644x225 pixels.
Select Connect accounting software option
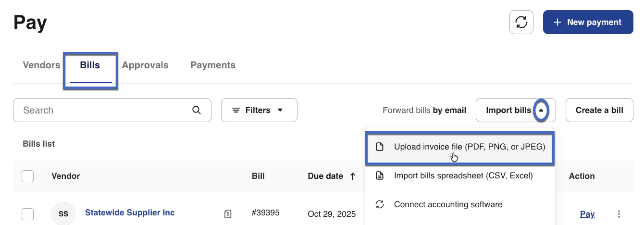pos(448,204)
